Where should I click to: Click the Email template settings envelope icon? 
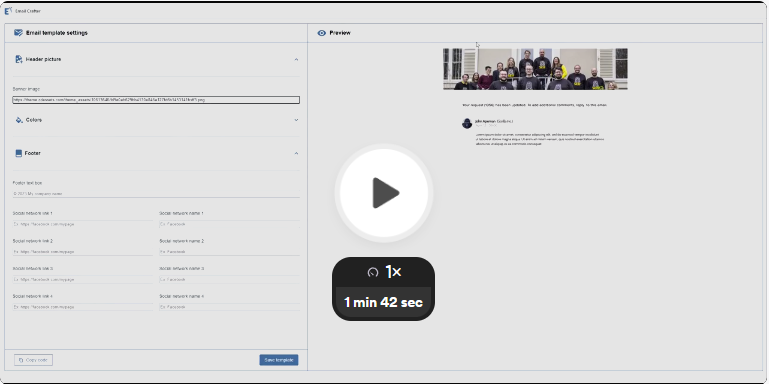click(x=19, y=33)
